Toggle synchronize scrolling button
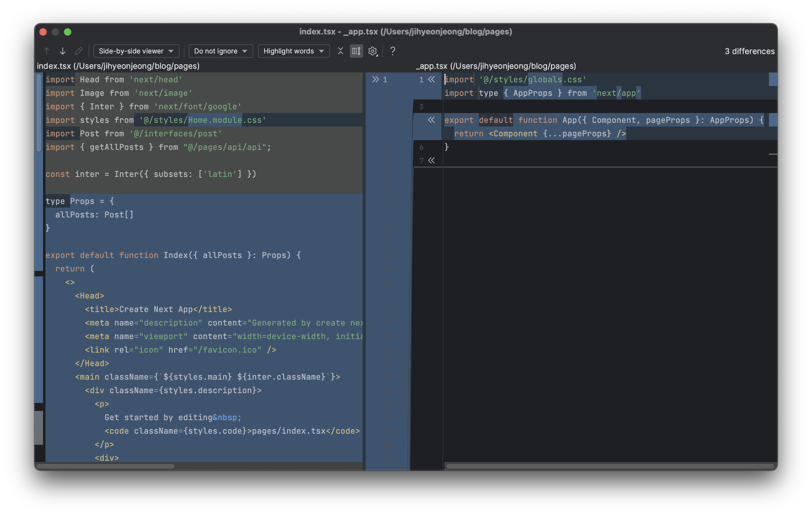The height and width of the screenshot is (516, 812). tap(356, 51)
